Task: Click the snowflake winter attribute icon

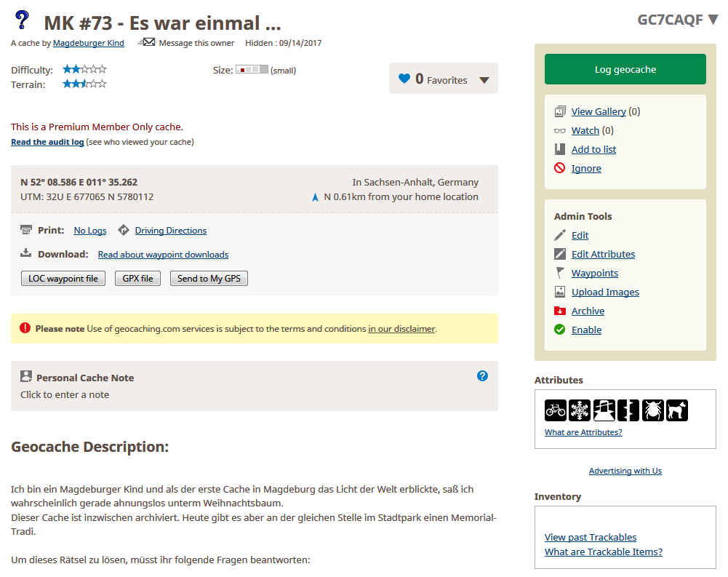Action: click(x=580, y=410)
